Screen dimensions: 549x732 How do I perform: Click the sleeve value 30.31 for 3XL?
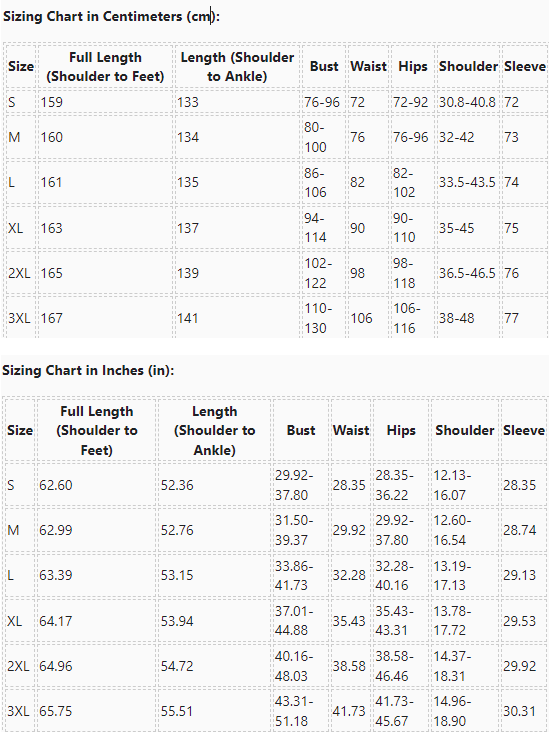pos(519,711)
